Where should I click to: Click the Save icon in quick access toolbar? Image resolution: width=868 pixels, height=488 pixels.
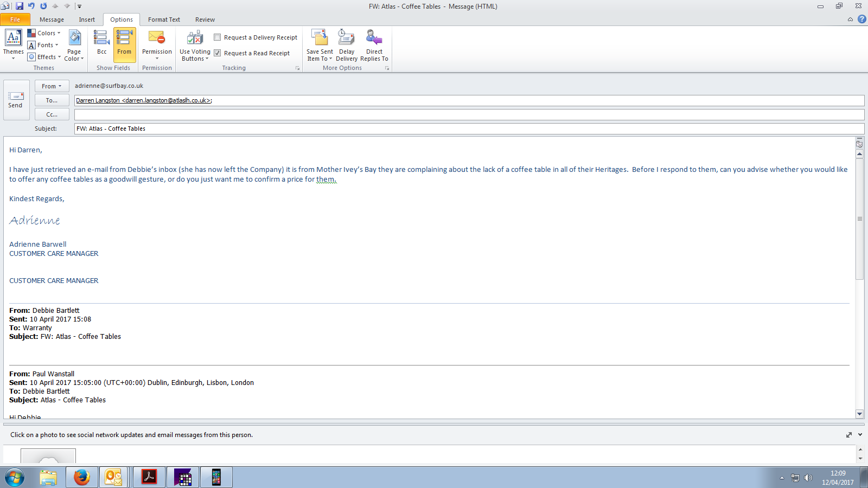pyautogui.click(x=20, y=6)
